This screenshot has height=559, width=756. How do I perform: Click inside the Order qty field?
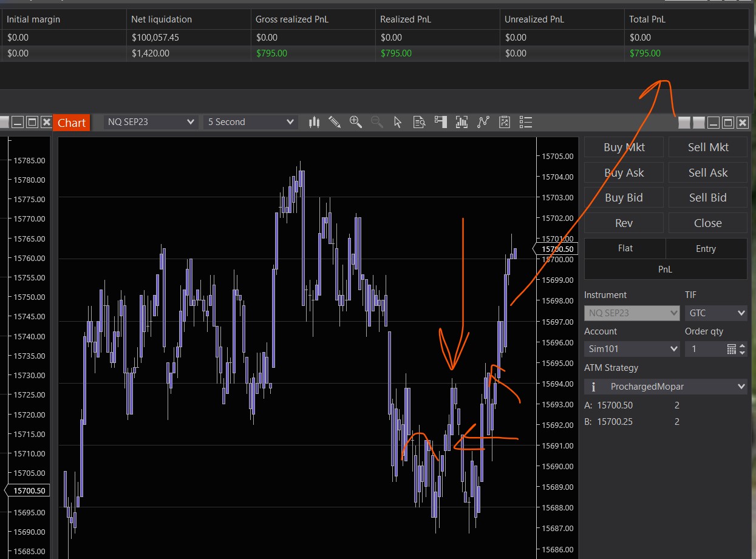click(x=704, y=349)
